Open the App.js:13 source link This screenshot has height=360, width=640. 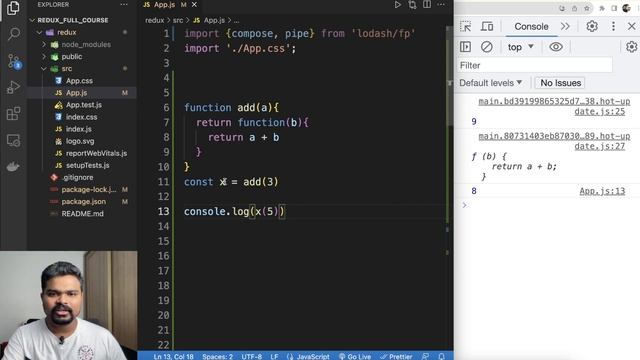tap(602, 191)
